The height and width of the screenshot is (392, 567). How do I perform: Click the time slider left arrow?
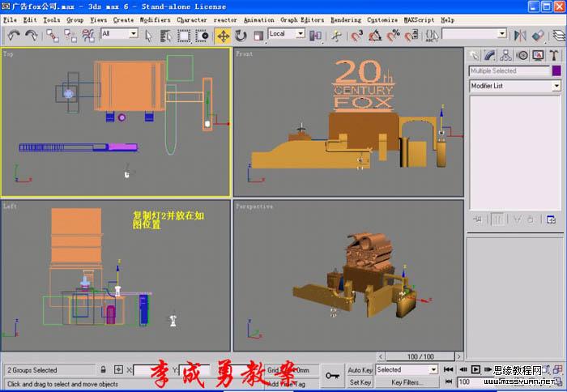click(x=381, y=356)
